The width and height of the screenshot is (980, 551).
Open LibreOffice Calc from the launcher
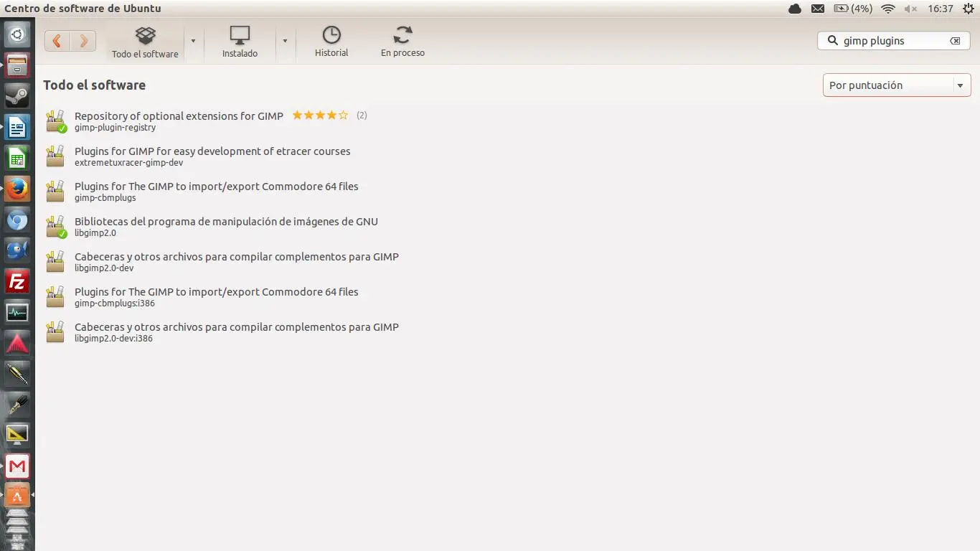tap(17, 158)
